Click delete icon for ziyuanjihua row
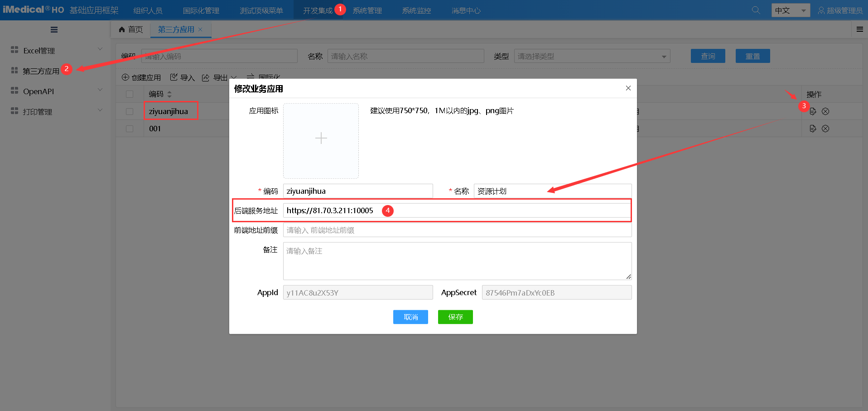 (825, 111)
